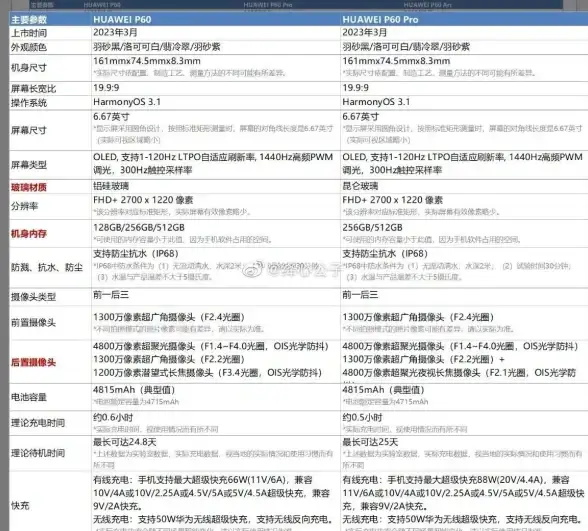
Task: Click FHD+ 2700 x 1220 in P60 Pro column
Action: click(x=393, y=200)
